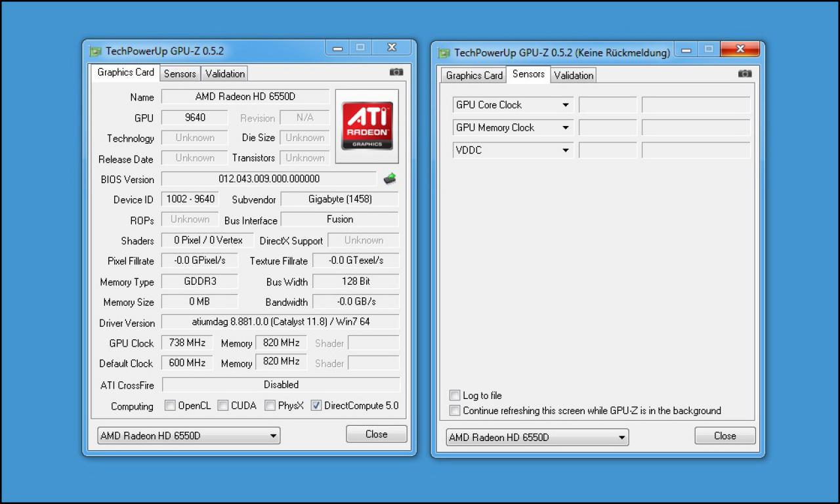840x504 pixels.
Task: Click the Memory Size value 0 MB
Action: coord(199,301)
